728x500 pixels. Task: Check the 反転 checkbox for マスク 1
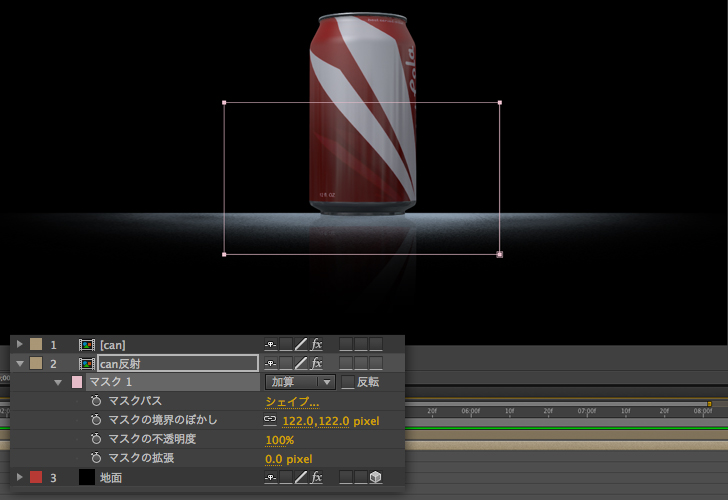[x=348, y=382]
